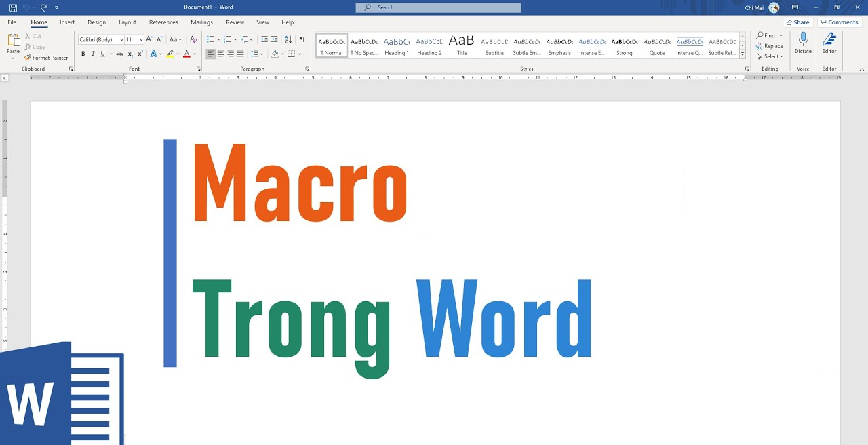The image size is (868, 445).
Task: Click the Share button
Action: (x=797, y=22)
